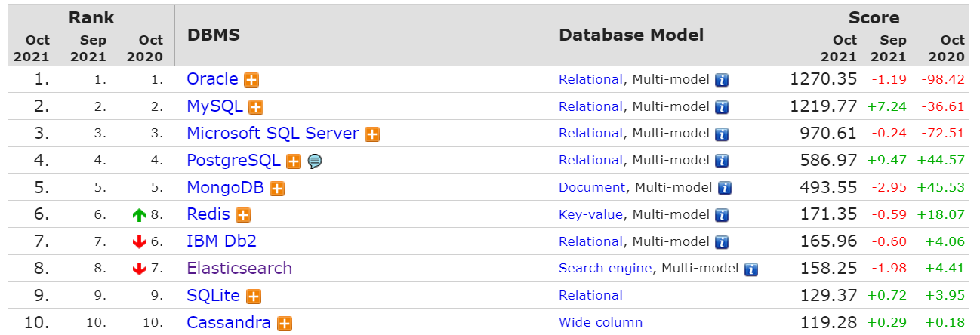
Task: Click the green up arrow in Redis row
Action: [138, 215]
